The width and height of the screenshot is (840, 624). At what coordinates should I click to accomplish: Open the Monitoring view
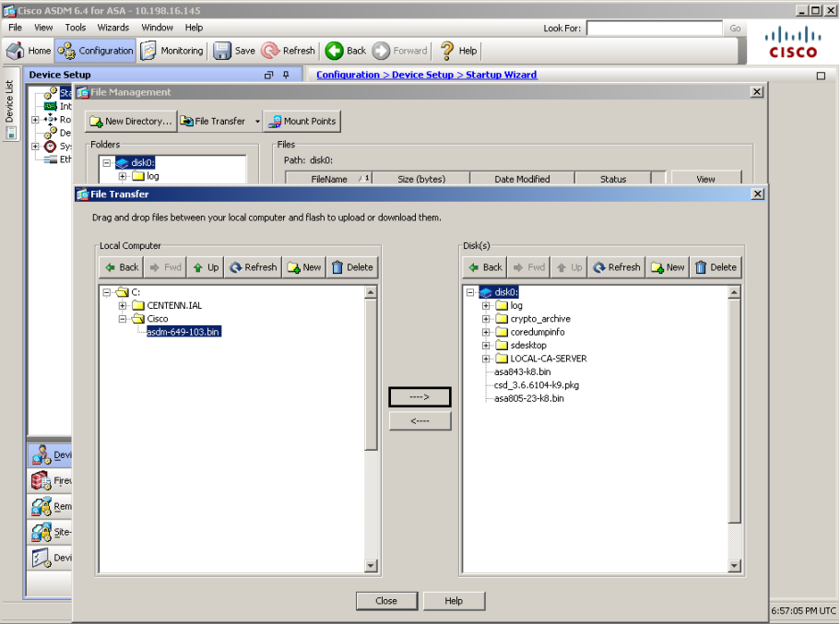172,51
